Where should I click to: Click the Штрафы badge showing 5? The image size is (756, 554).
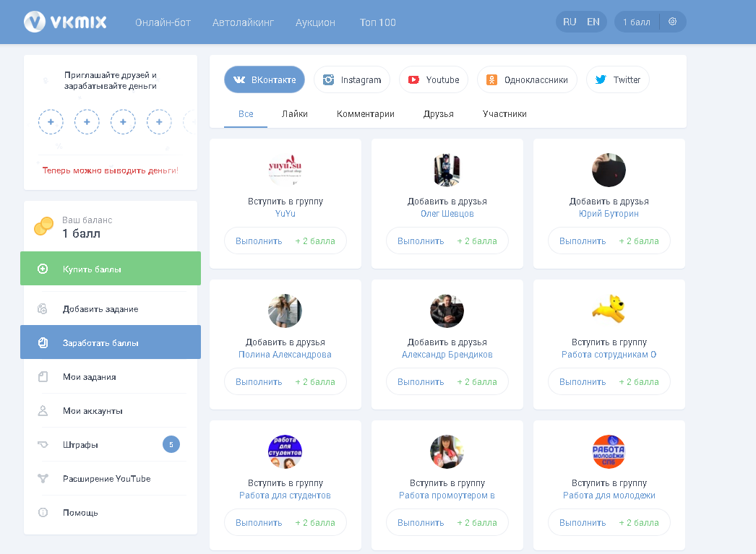[171, 444]
